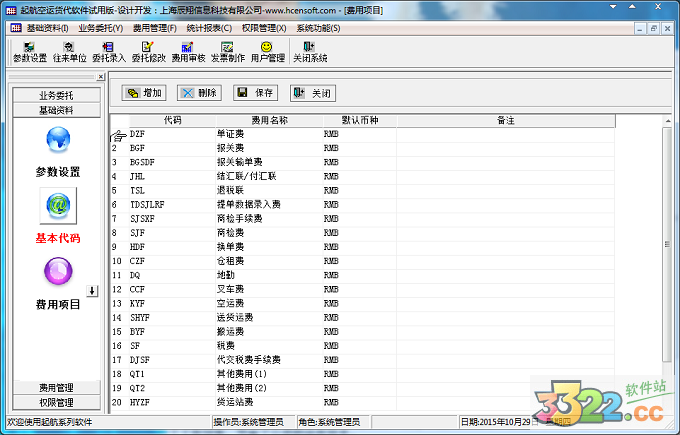The image size is (680, 435).
Task: Open 发票制作 toolbar icon
Action: [x=228, y=52]
